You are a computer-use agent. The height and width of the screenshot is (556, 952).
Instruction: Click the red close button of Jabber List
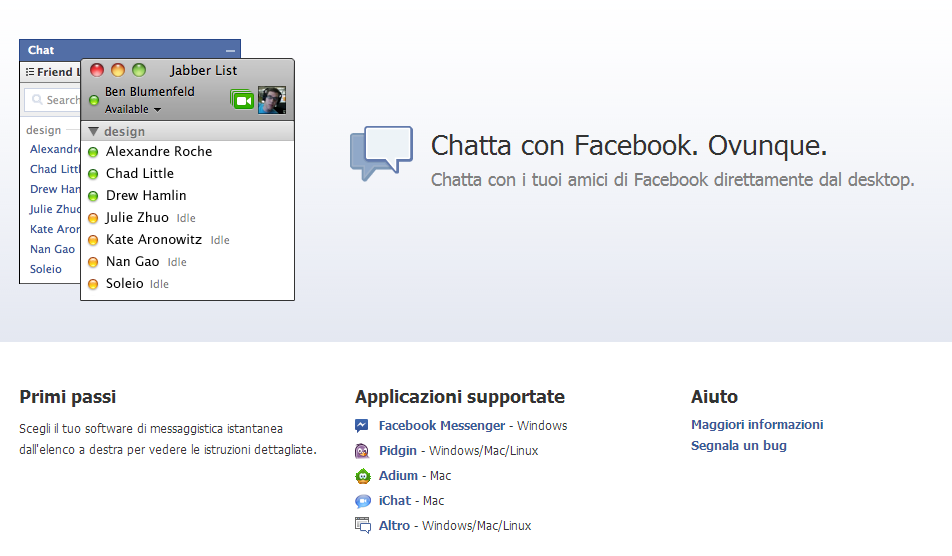click(97, 70)
